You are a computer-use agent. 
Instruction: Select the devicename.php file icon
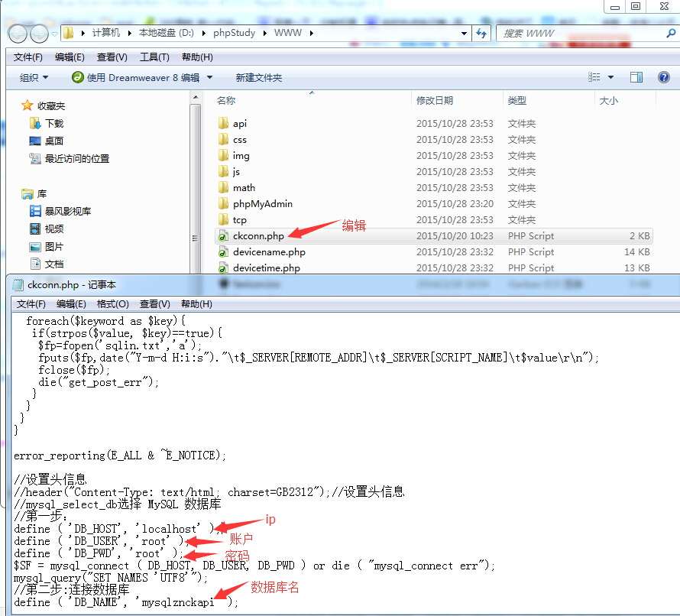click(223, 252)
